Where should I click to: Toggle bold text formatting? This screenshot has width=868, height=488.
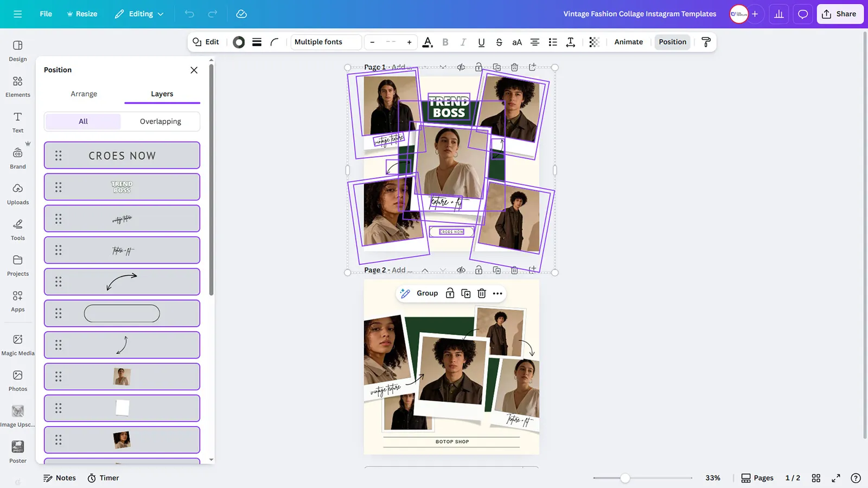tap(445, 42)
